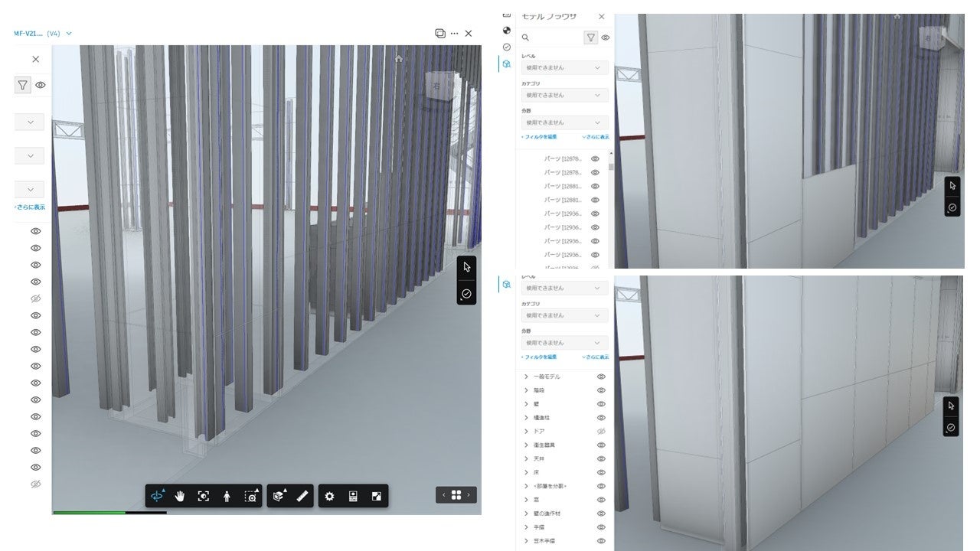
Task: Click さらに表示 link above the category tree
Action: tap(596, 357)
